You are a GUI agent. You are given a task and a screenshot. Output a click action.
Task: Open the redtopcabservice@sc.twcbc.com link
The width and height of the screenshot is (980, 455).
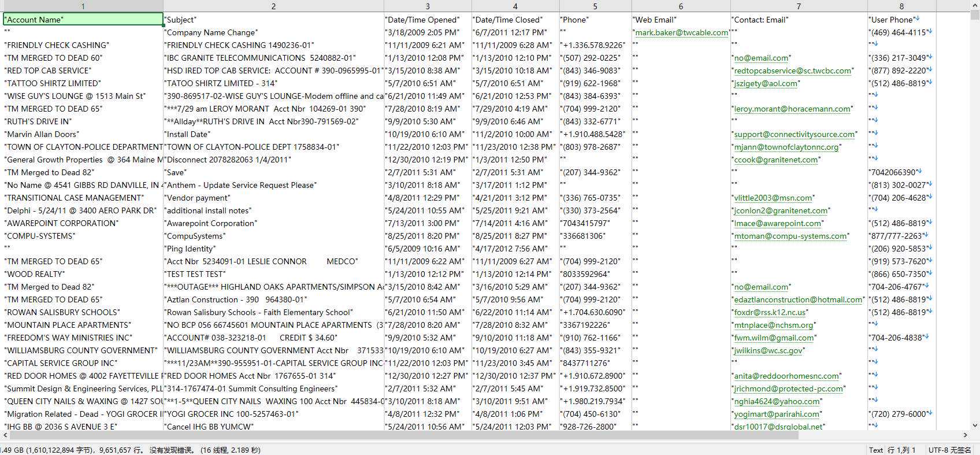point(793,71)
